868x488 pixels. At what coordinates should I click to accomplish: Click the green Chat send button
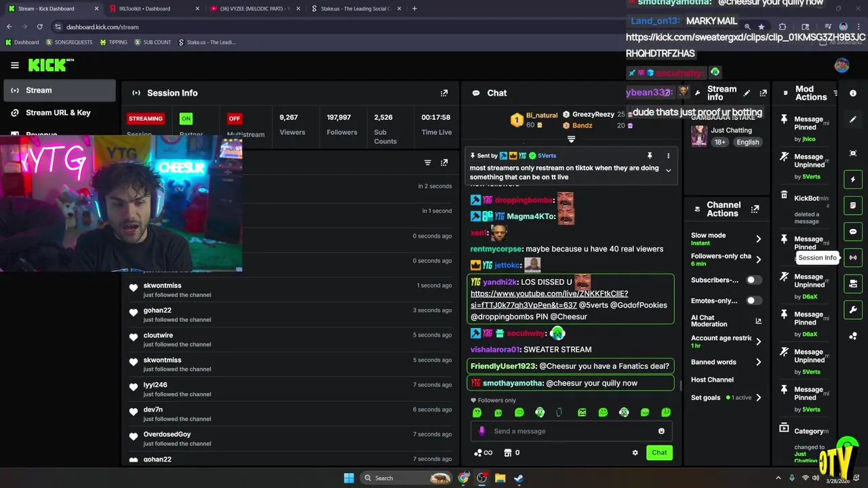[x=659, y=453]
